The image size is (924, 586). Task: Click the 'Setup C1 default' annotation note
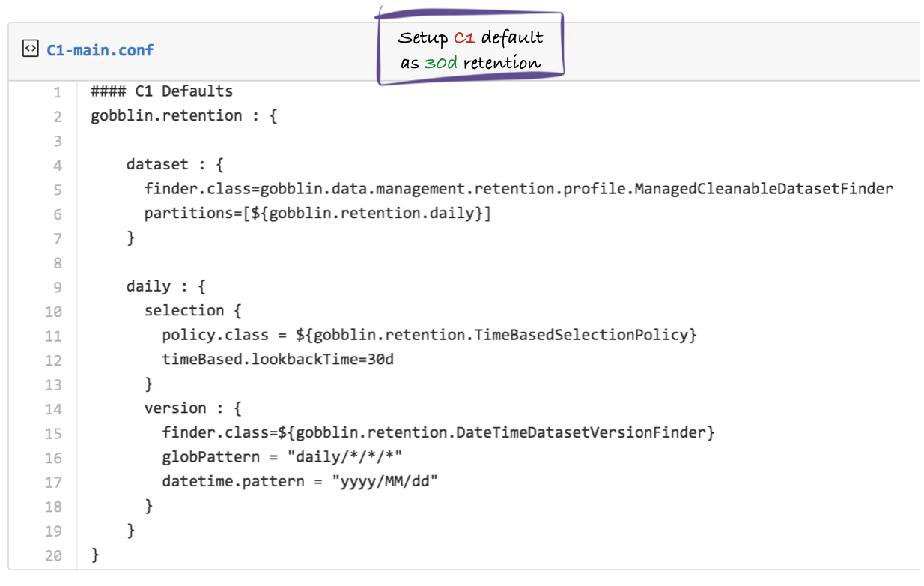(470, 50)
